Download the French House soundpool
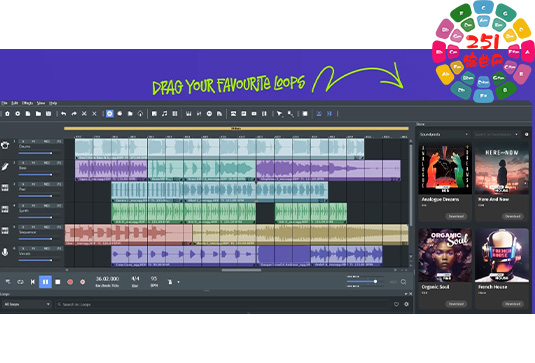The width and height of the screenshot is (535, 363). [512, 304]
